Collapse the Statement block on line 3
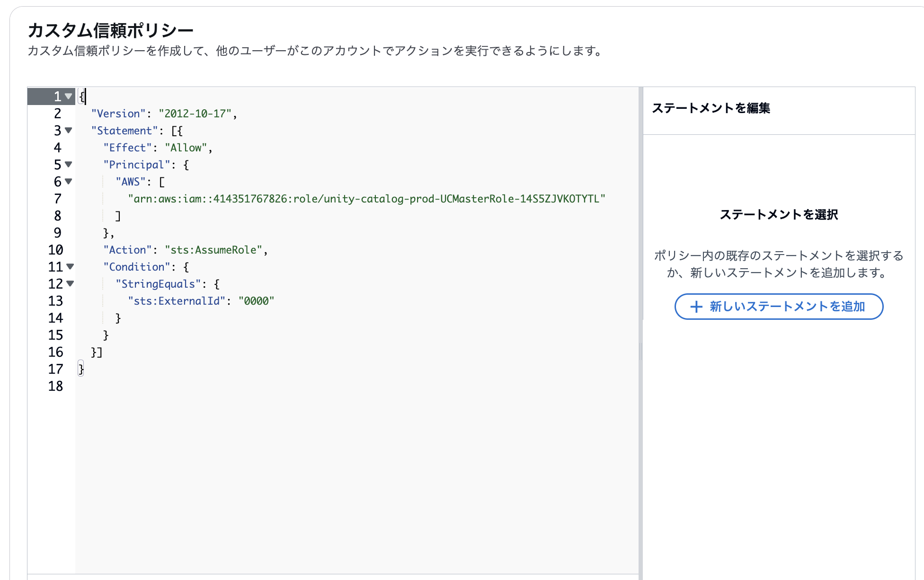 click(x=69, y=130)
